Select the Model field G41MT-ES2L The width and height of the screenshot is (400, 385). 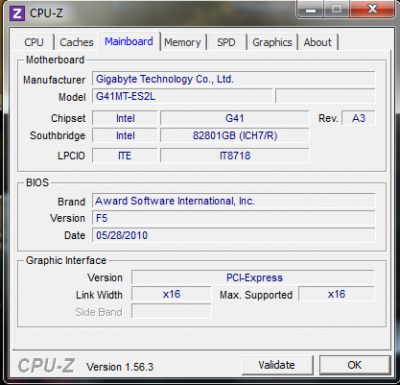pyautogui.click(x=182, y=97)
